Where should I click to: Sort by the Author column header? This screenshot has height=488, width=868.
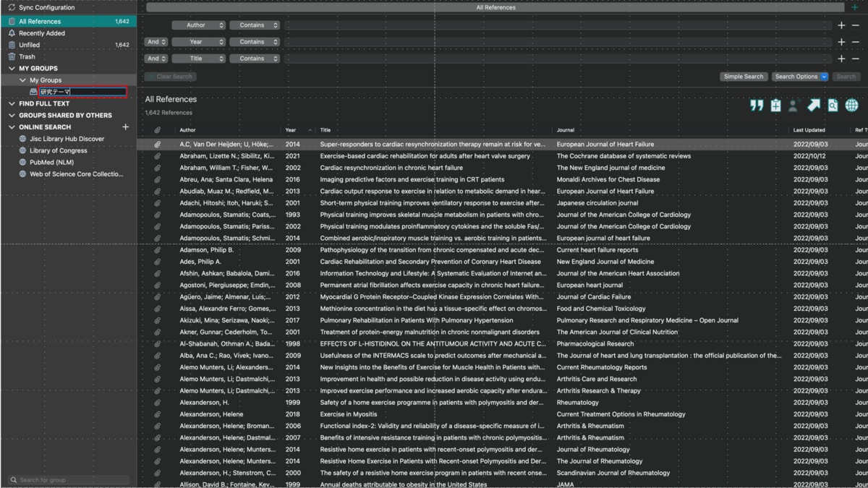tap(187, 130)
